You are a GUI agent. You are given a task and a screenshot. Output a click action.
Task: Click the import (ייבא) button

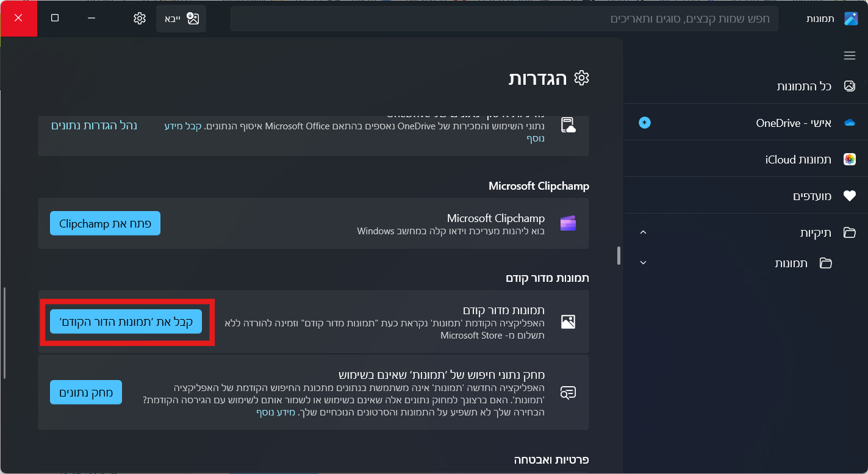click(181, 18)
